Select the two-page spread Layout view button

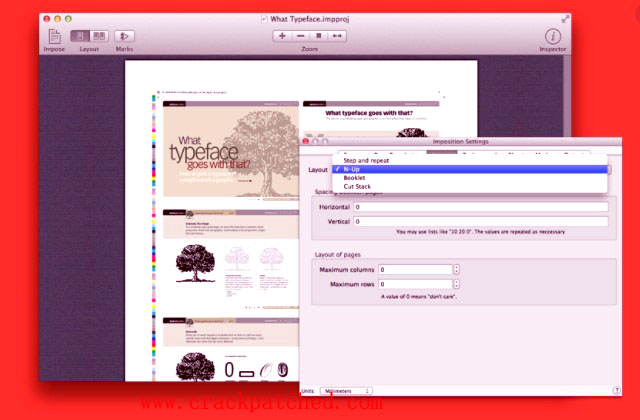(99, 36)
